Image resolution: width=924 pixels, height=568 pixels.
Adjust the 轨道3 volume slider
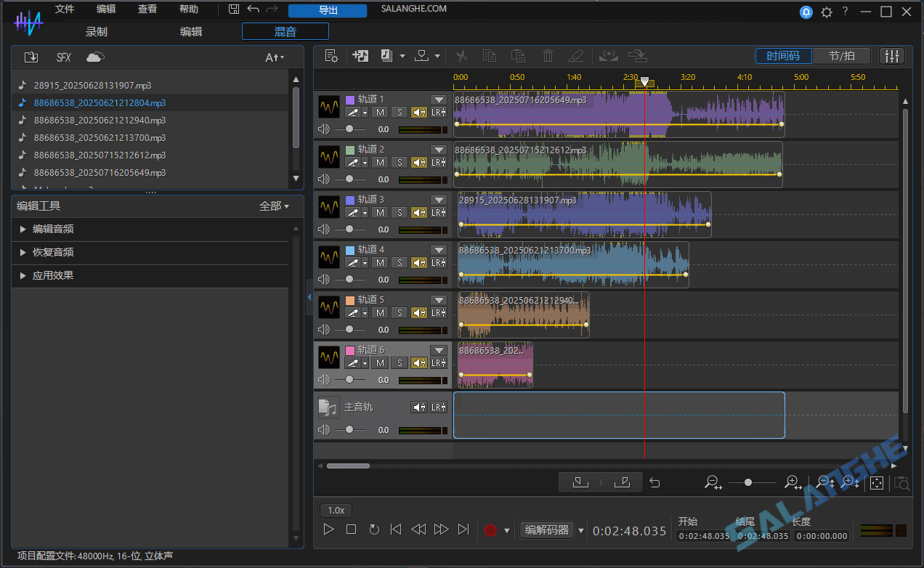pyautogui.click(x=349, y=228)
